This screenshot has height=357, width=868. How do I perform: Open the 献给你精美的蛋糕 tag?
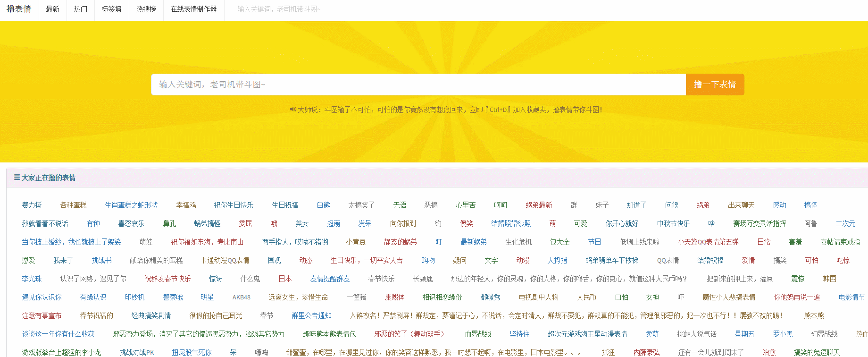point(156,260)
